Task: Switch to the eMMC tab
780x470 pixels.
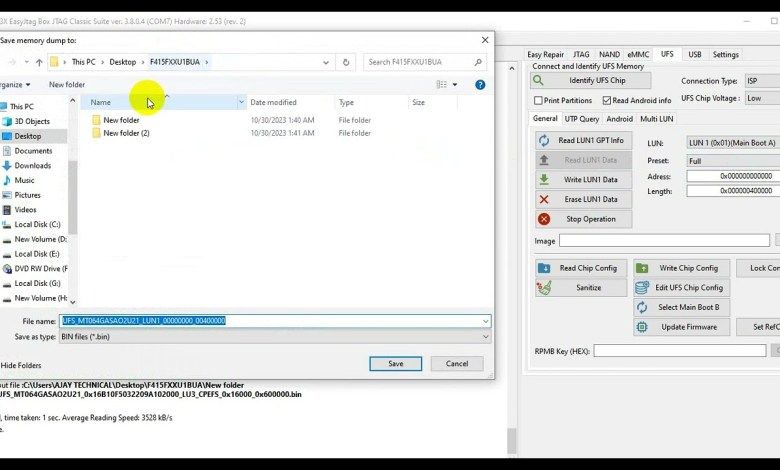Action: point(638,55)
